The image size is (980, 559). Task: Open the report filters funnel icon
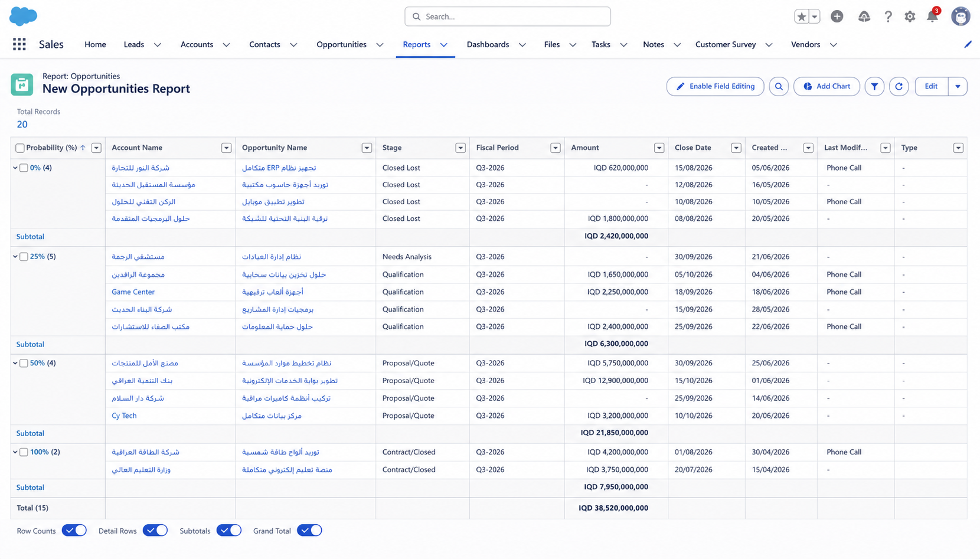874,86
